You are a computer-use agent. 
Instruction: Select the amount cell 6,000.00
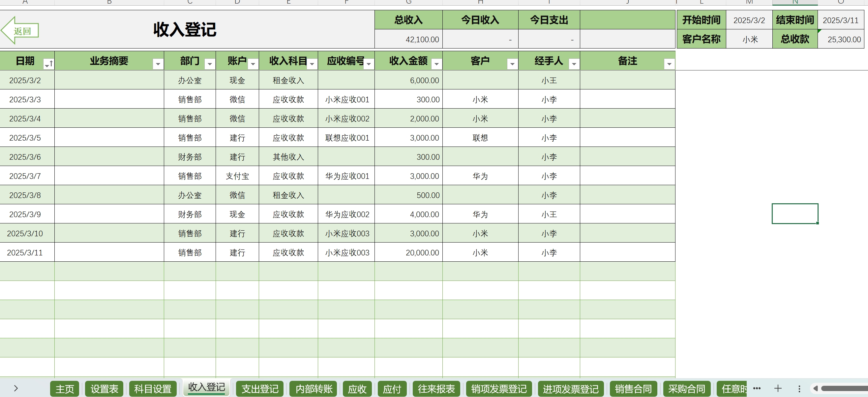click(408, 80)
